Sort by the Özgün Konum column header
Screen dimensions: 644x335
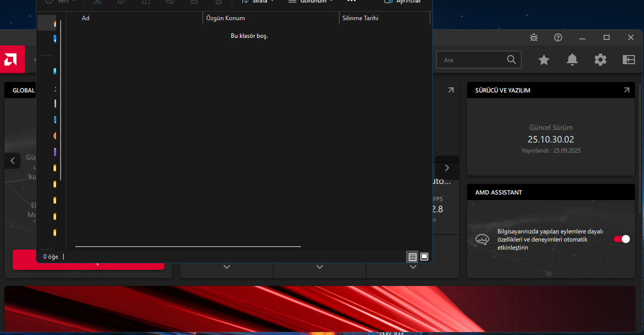(271, 18)
